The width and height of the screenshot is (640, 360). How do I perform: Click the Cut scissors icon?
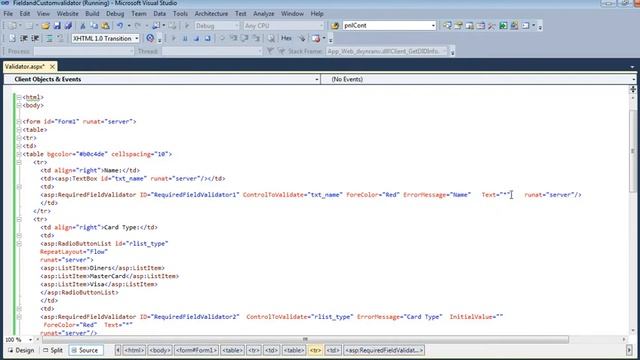[x=83, y=26]
